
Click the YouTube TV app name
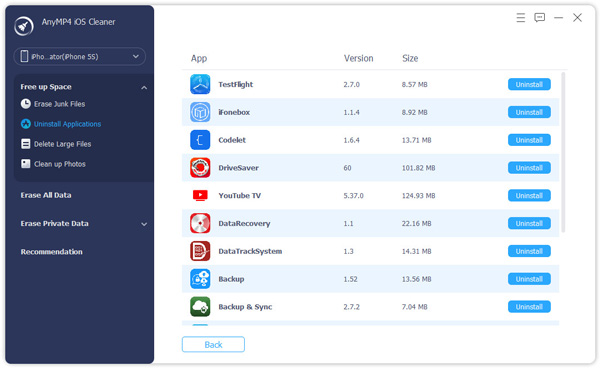click(x=240, y=195)
